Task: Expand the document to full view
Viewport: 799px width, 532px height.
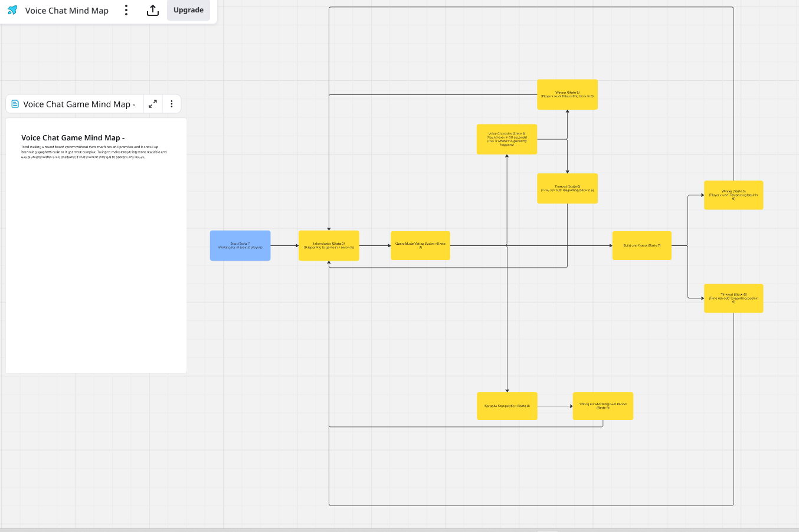Action: [x=153, y=104]
